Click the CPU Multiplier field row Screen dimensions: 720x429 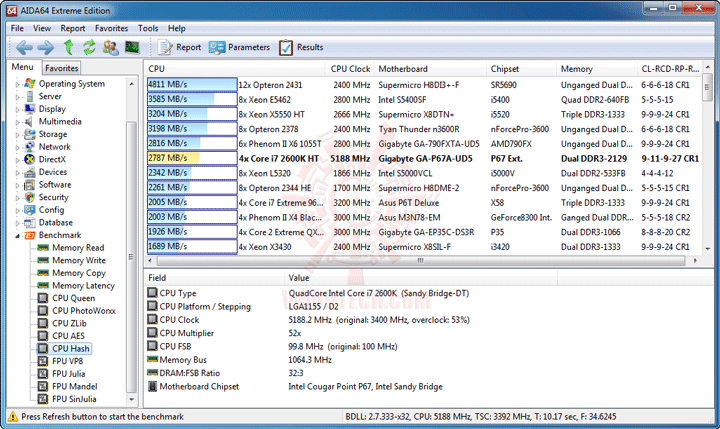click(x=351, y=333)
